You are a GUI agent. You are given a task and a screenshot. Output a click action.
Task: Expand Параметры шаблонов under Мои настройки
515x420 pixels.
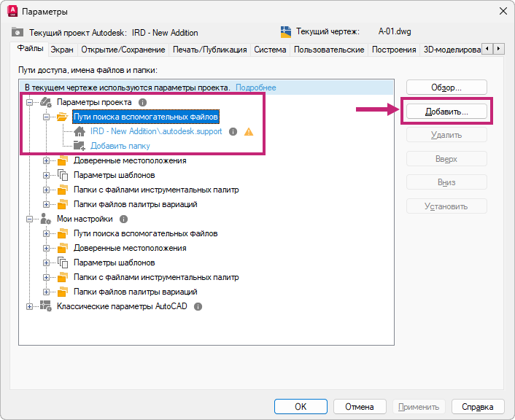pyautogui.click(x=46, y=262)
